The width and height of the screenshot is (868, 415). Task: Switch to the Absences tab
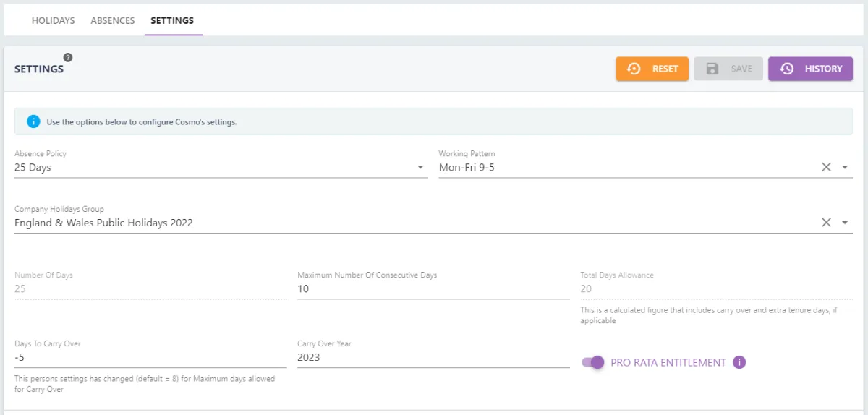coord(113,20)
